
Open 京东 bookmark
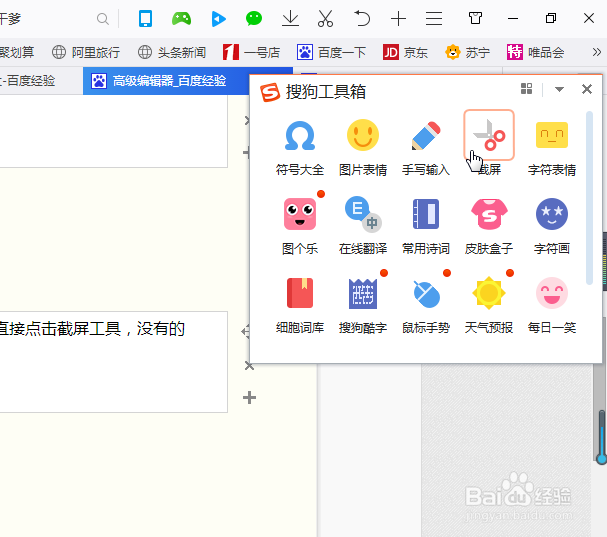point(405,52)
